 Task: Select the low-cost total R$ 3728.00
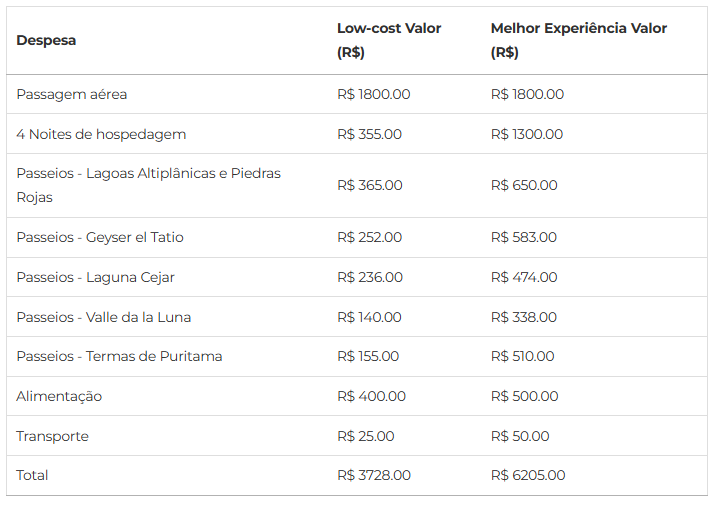[x=374, y=475]
